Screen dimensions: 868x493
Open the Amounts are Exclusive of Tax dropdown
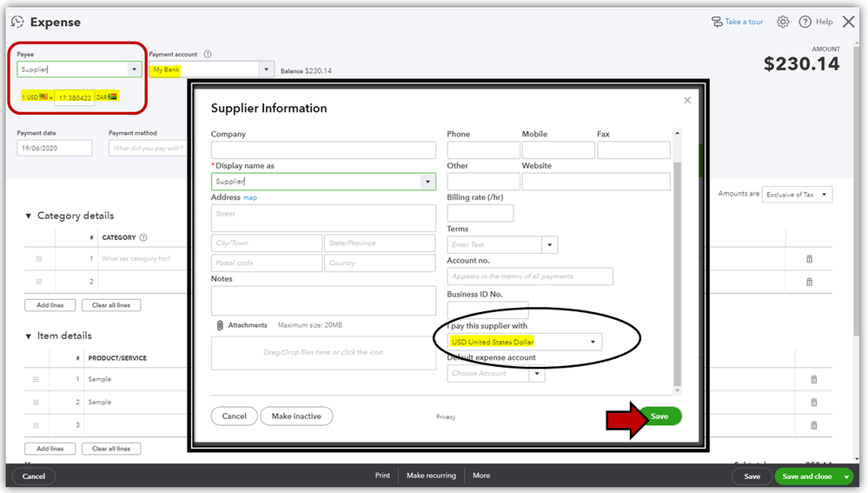pos(797,195)
